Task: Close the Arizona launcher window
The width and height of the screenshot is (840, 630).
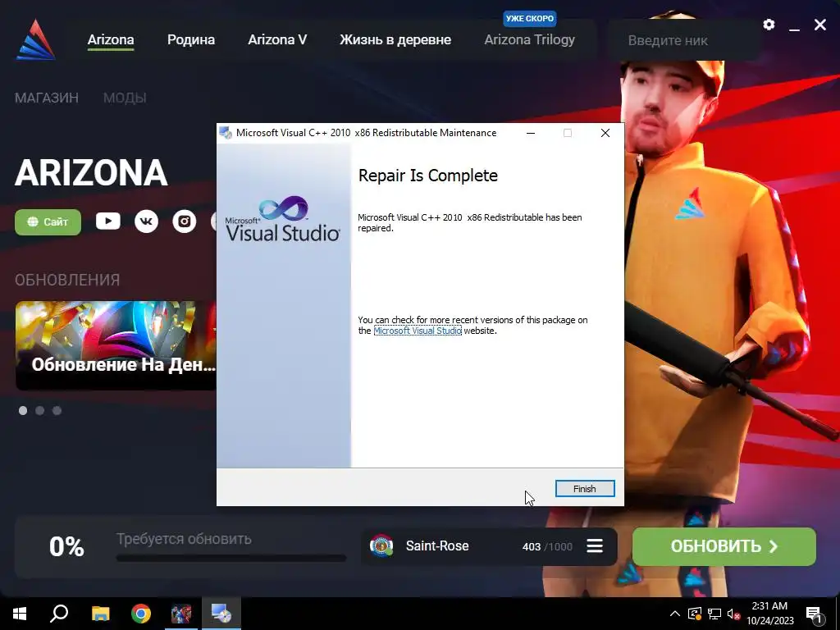Action: coord(820,25)
